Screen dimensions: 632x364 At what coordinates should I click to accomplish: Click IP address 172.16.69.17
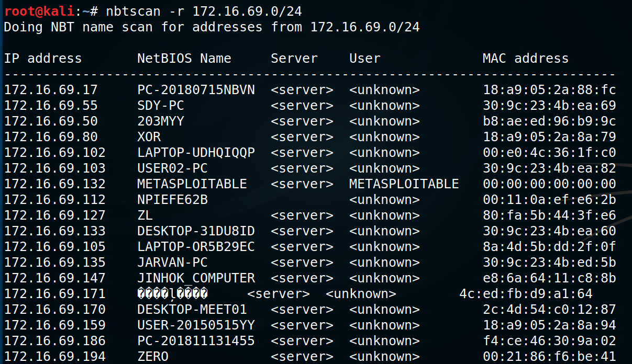(51, 90)
